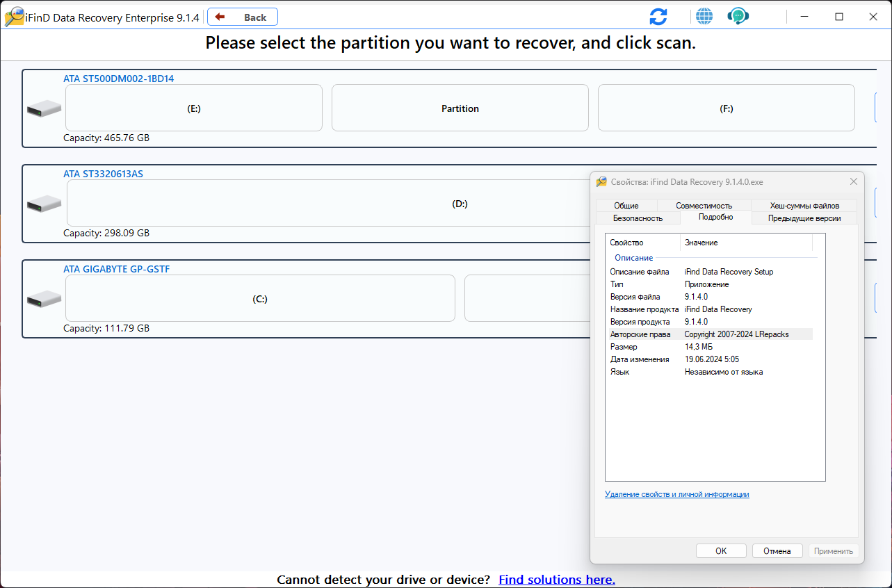Select the Дата изменения row

(x=709, y=359)
